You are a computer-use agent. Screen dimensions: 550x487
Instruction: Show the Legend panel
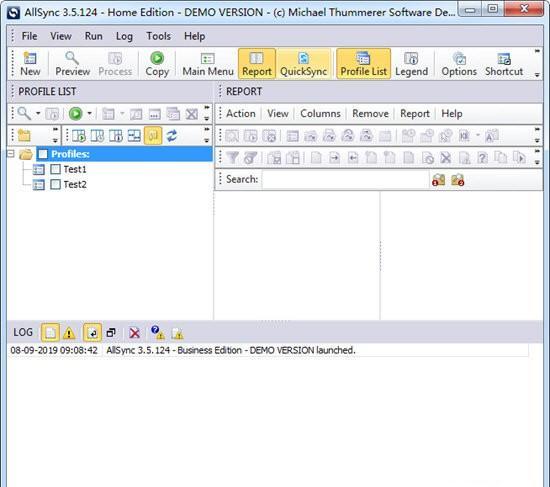tap(411, 64)
